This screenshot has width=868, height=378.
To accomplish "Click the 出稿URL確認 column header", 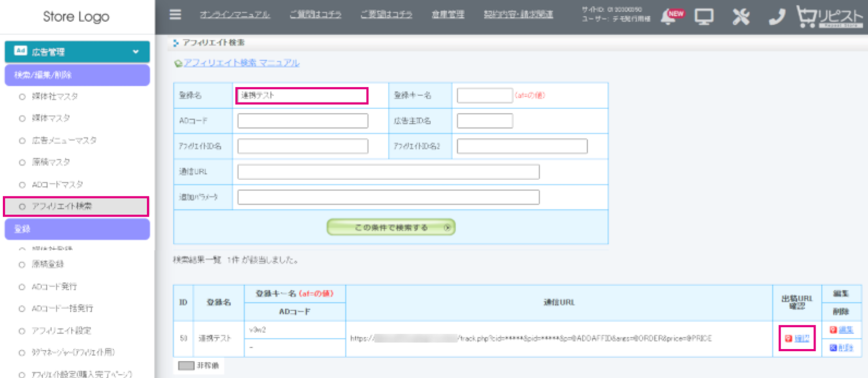I will point(797,303).
